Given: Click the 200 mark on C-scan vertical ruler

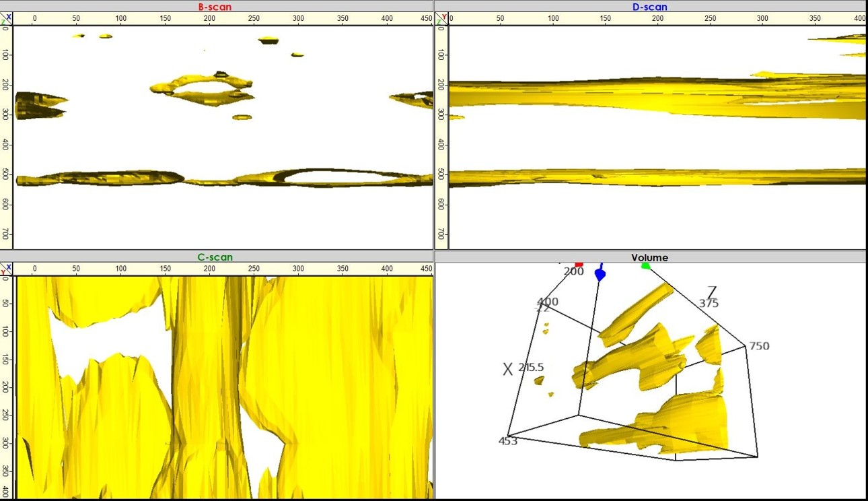Looking at the screenshot, I should [6, 387].
